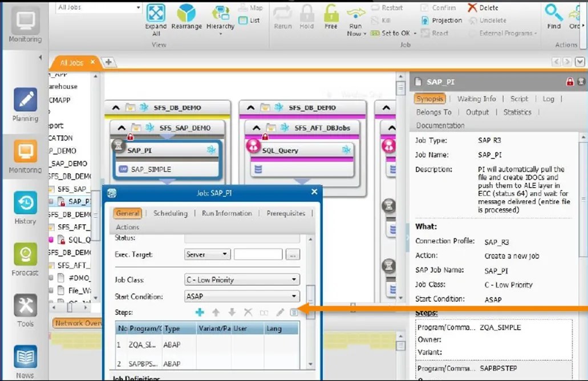Switch to Map view
This screenshot has height=381, width=588.
click(x=251, y=7)
